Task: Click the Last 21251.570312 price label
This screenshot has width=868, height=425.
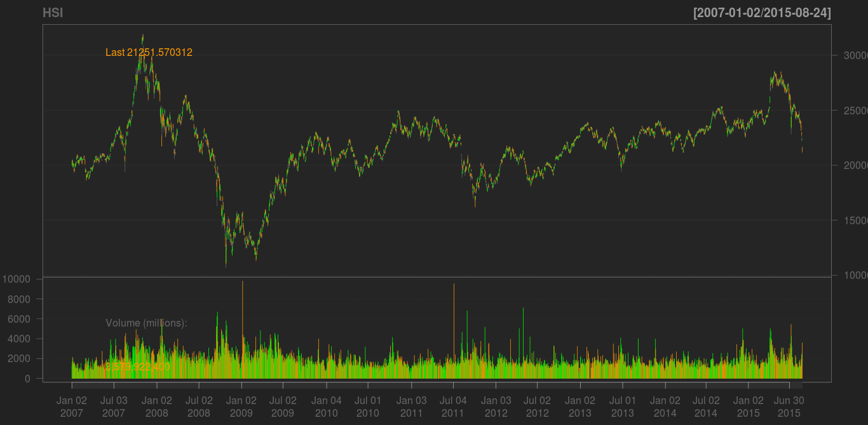Action: (x=149, y=53)
